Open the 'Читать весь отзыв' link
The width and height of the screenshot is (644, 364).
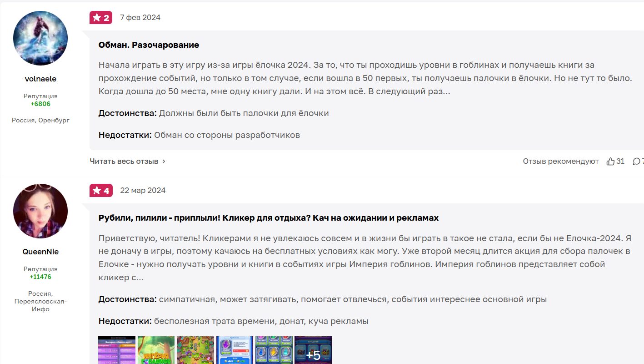[x=124, y=161]
